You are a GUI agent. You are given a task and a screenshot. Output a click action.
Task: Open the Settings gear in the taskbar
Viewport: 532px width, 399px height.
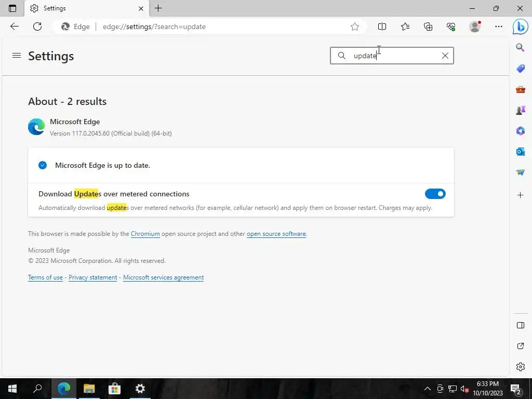(140, 389)
